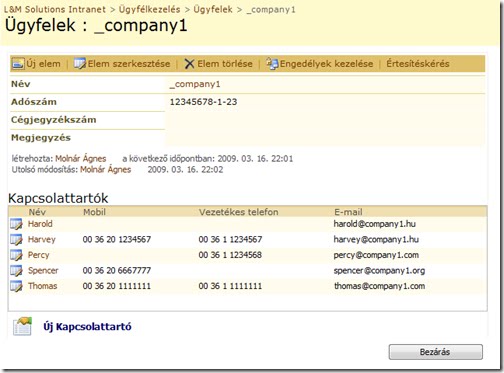Select the Új elem toolbar label
Viewport: 504px width, 373px height.
pos(43,64)
